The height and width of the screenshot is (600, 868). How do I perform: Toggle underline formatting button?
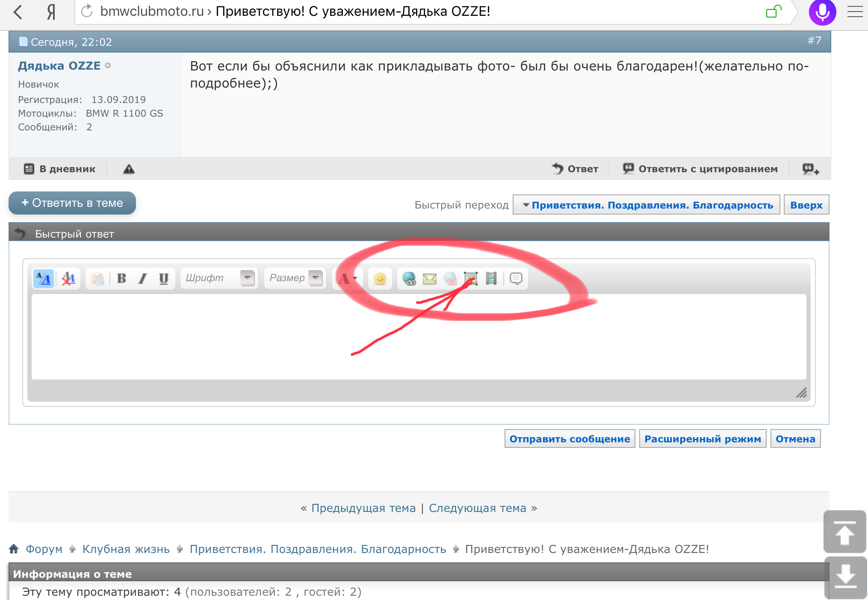(x=163, y=279)
